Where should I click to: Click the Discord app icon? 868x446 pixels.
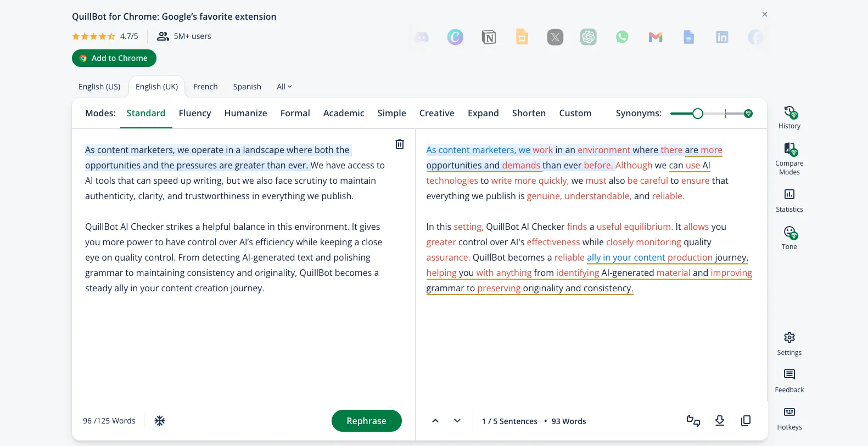(x=422, y=37)
